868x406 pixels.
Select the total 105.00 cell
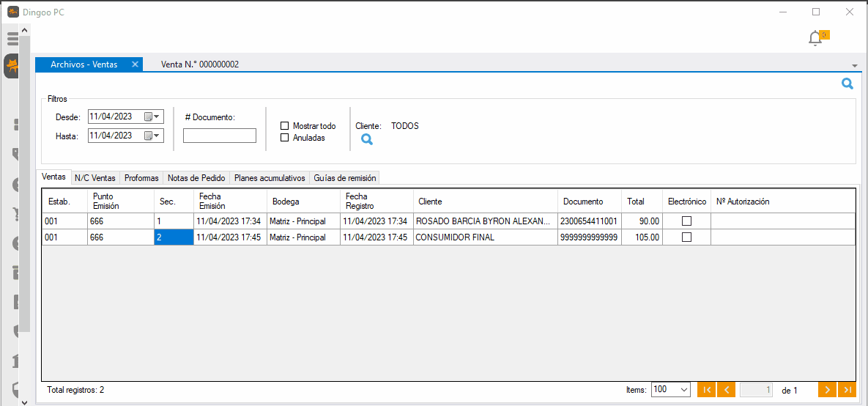(x=642, y=237)
